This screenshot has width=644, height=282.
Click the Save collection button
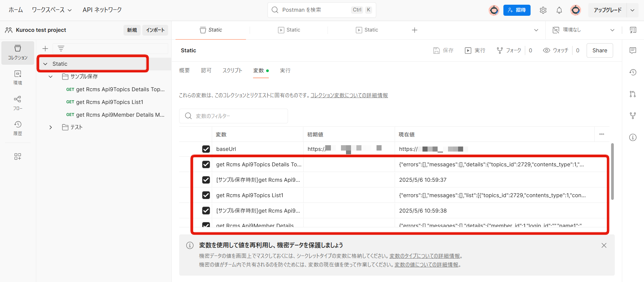pos(443,51)
